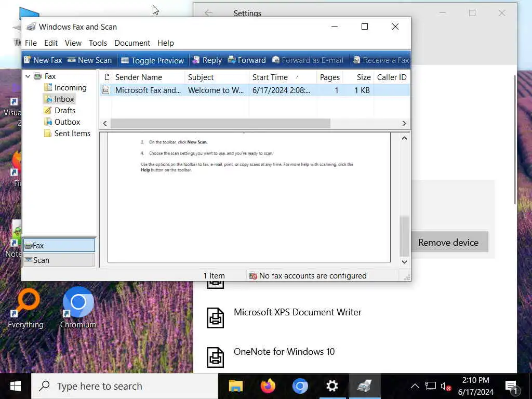This screenshot has width=532, height=399.
Task: Click the New Fax toolbar button
Action: 43,60
